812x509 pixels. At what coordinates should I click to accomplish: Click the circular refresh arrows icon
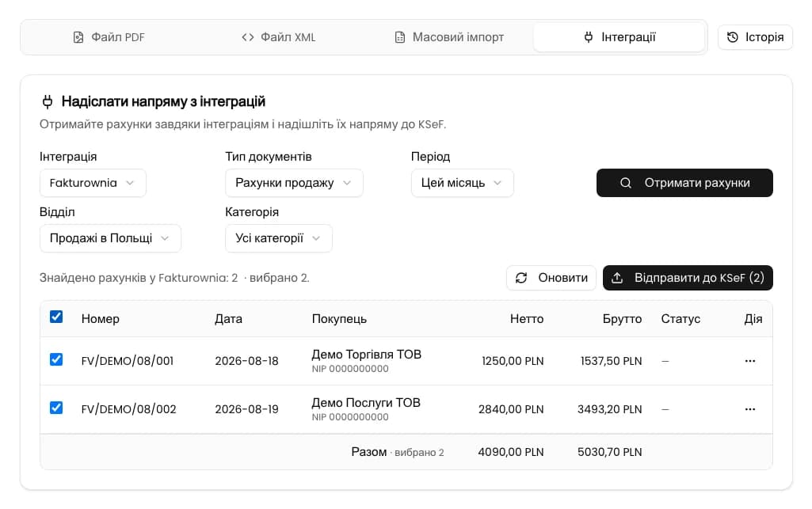click(x=521, y=278)
